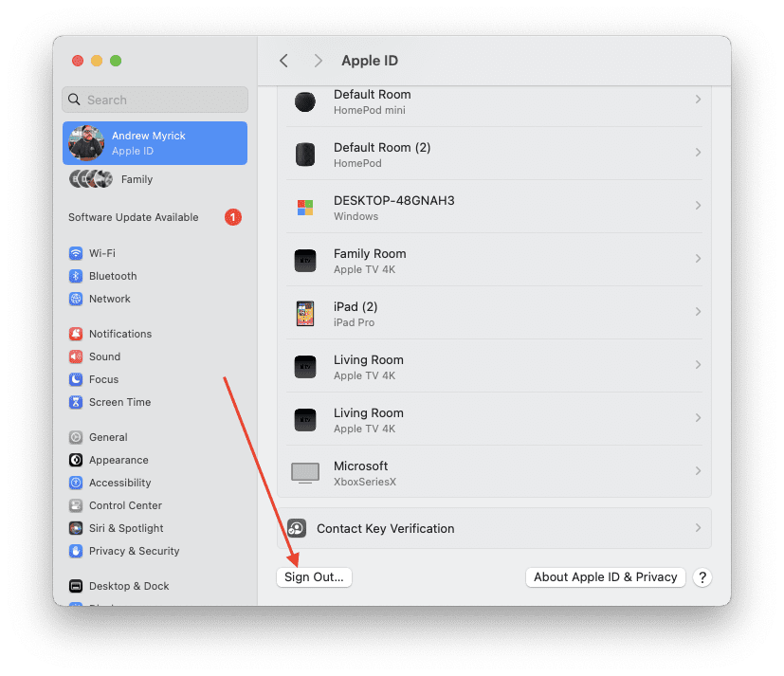Focus the Search field
Image resolution: width=784 pixels, height=676 pixels.
pyautogui.click(x=155, y=100)
